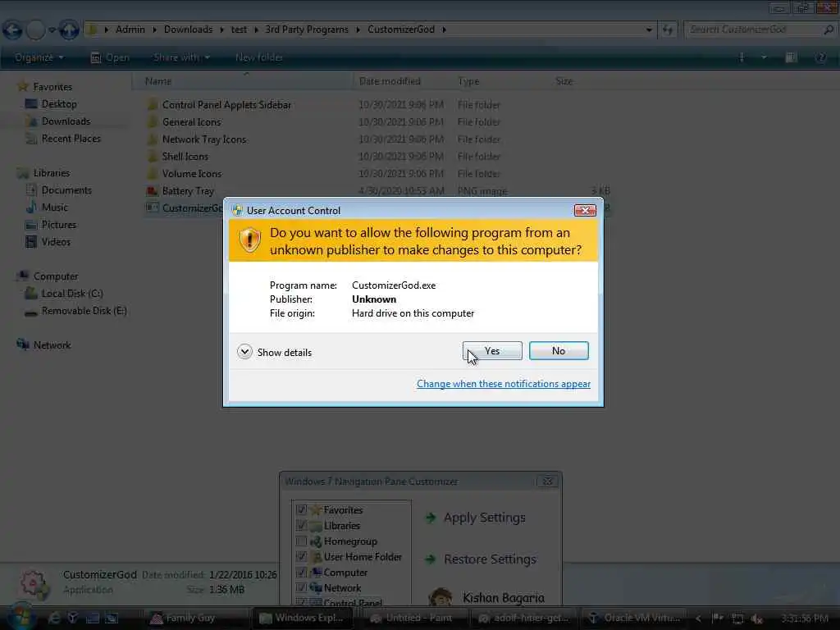
Task: Switch to Oracle VM VirtualBox taskbar button
Action: (x=634, y=619)
